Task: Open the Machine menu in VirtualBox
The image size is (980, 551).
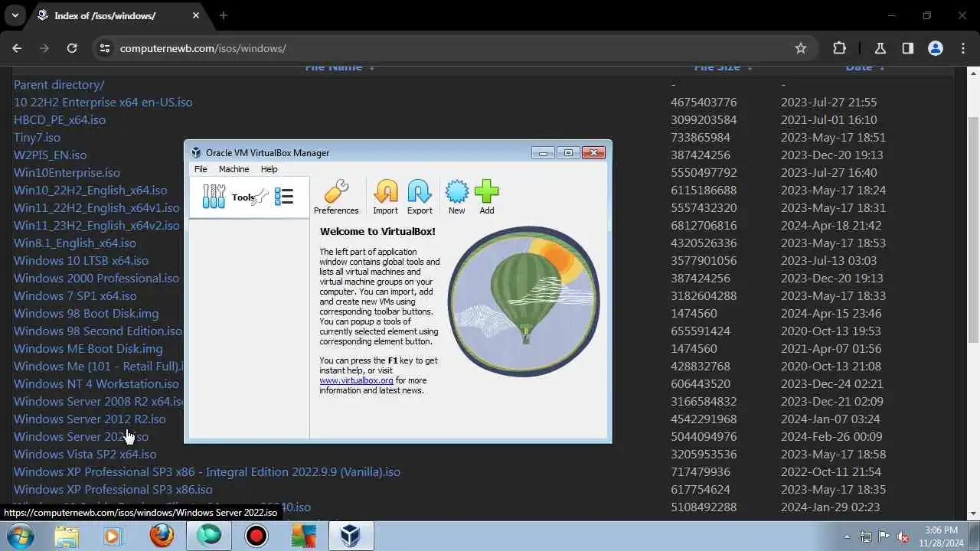Action: click(234, 169)
